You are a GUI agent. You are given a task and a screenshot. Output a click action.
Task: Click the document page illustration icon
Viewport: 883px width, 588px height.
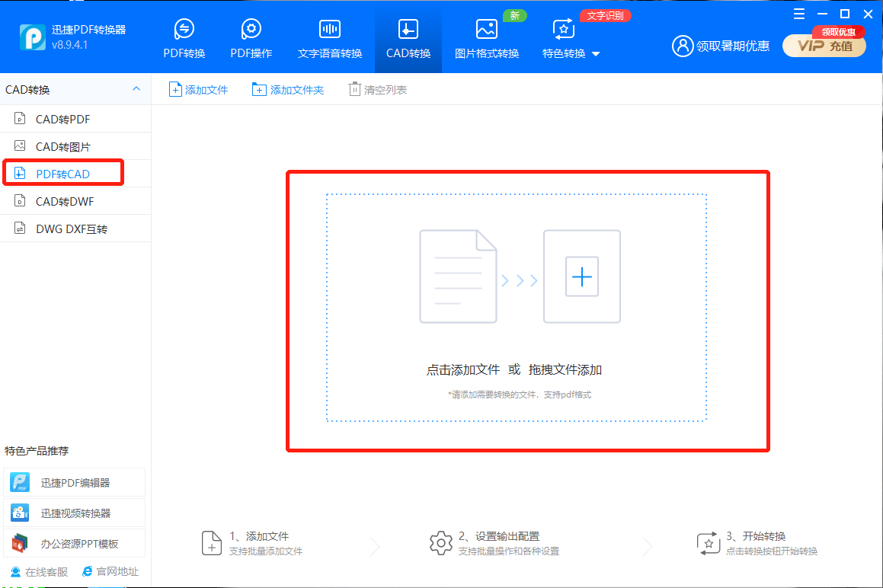[458, 276]
